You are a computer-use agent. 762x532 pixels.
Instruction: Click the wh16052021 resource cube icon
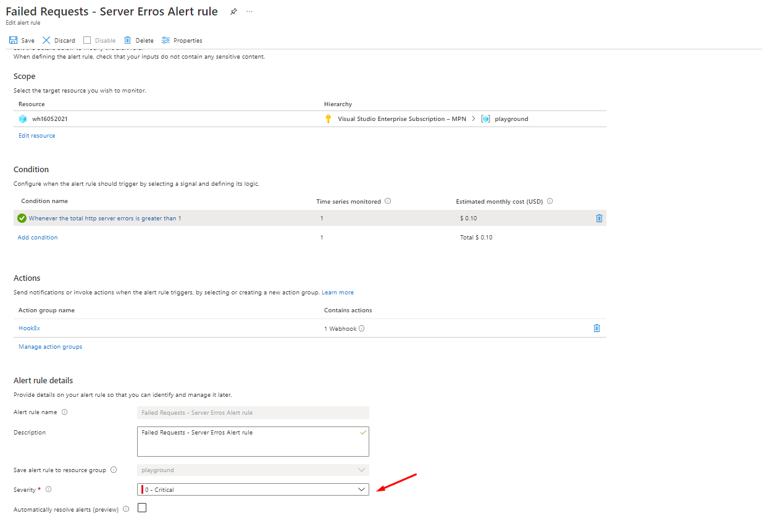tap(23, 119)
